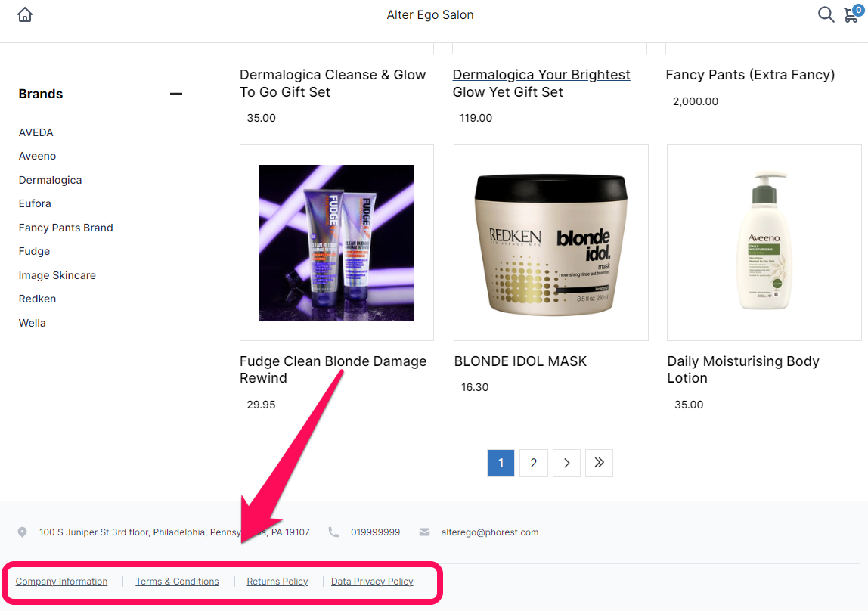Filter by Image Skincare brand

(57, 275)
